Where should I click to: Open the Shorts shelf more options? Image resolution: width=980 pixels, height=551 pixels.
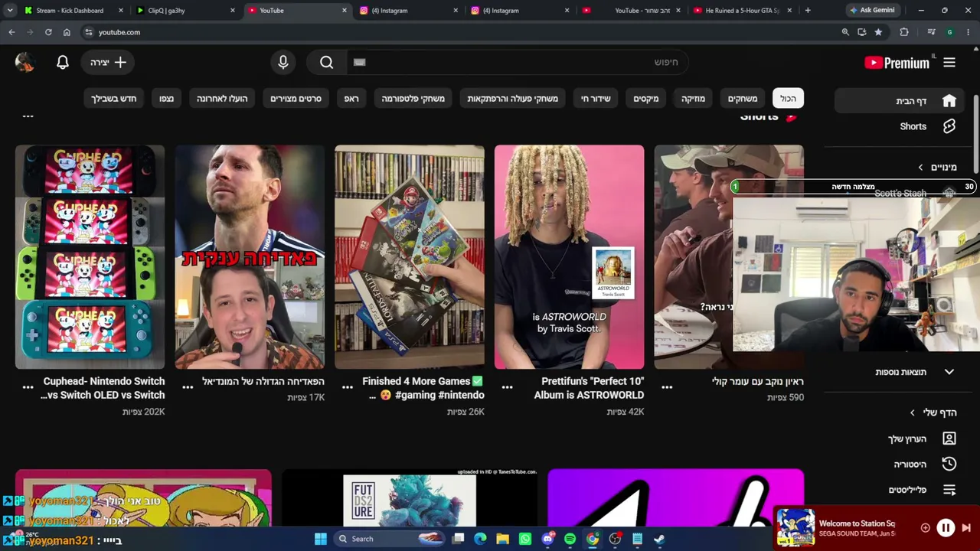(28, 116)
